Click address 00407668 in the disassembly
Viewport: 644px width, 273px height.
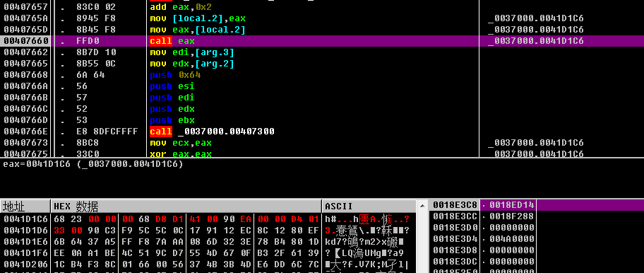click(x=26, y=75)
